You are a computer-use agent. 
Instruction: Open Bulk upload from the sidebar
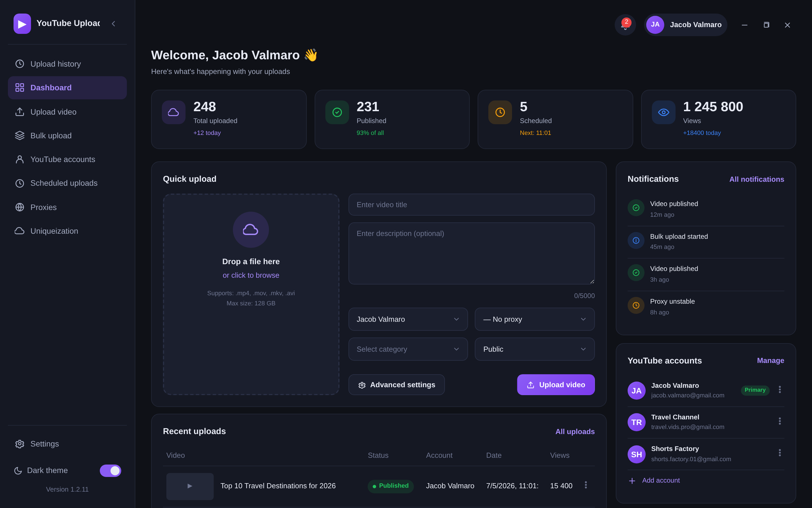point(67,135)
